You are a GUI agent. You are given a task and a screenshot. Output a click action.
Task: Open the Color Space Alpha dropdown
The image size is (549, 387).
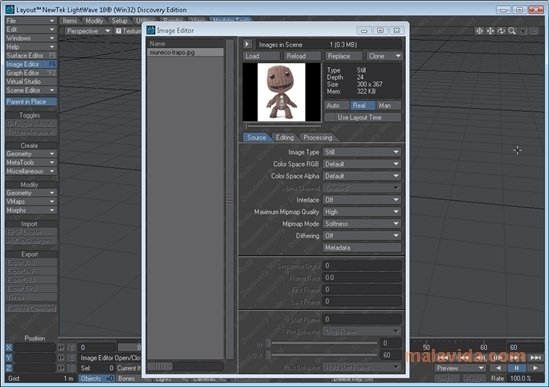[362, 176]
